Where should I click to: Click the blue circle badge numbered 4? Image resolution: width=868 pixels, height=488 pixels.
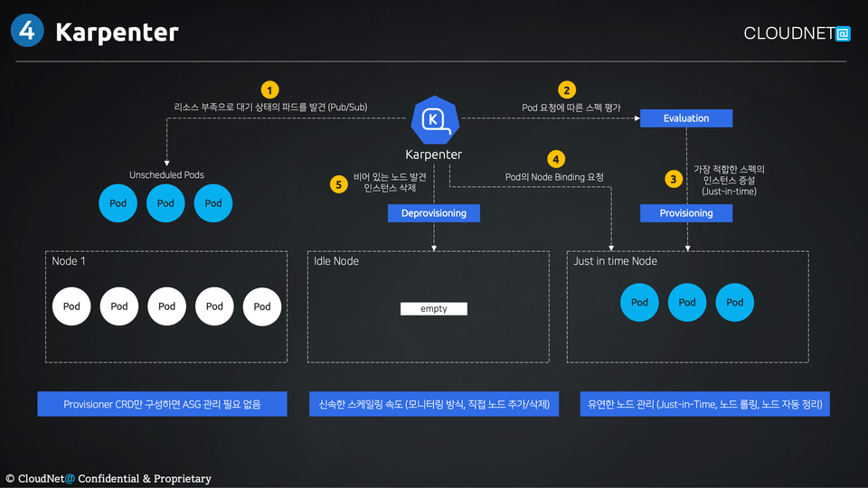click(x=27, y=31)
